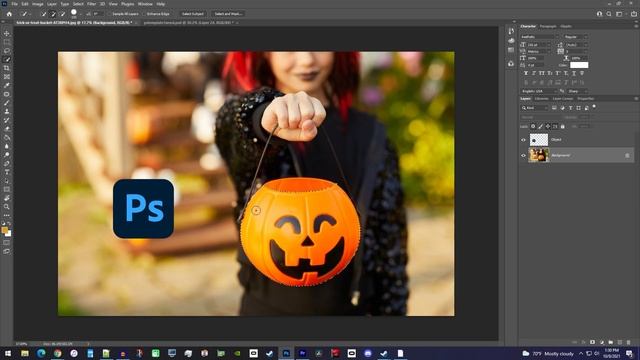Viewport: 640px width, 360px height.
Task: Choose New selection mode icon
Action: [x=44, y=14]
